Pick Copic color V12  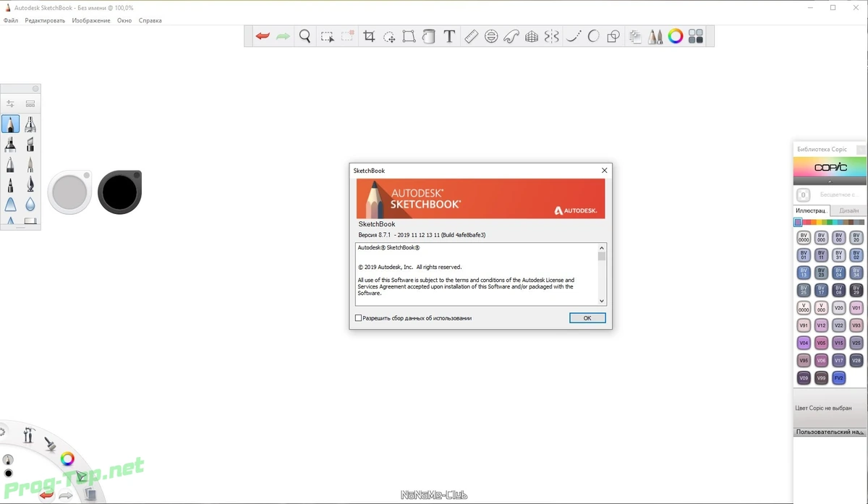pos(821,325)
